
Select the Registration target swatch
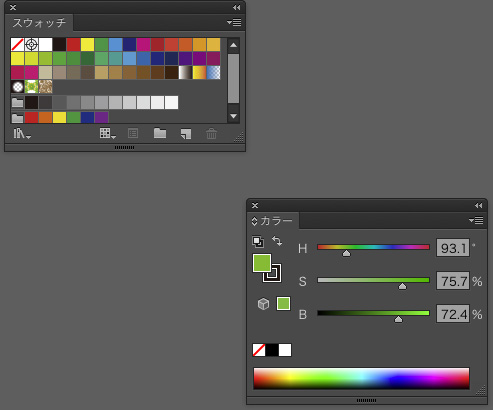point(31,44)
